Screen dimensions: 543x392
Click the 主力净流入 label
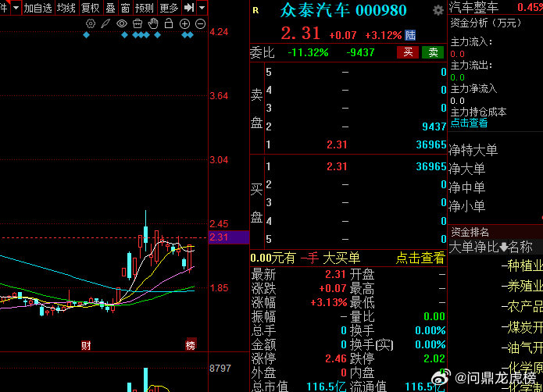click(473, 89)
